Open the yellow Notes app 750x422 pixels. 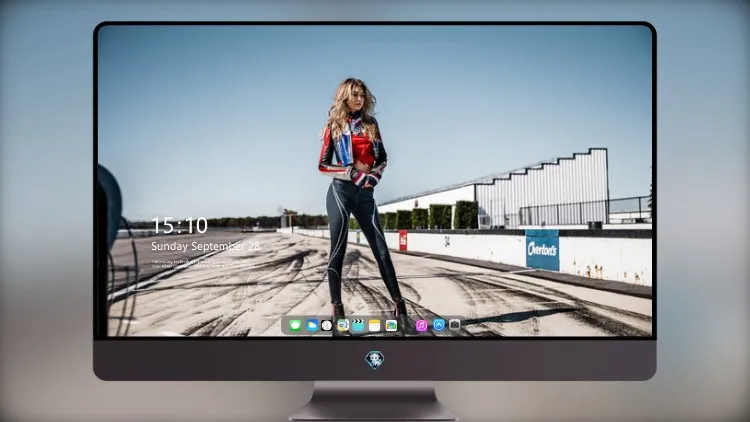tap(375, 326)
